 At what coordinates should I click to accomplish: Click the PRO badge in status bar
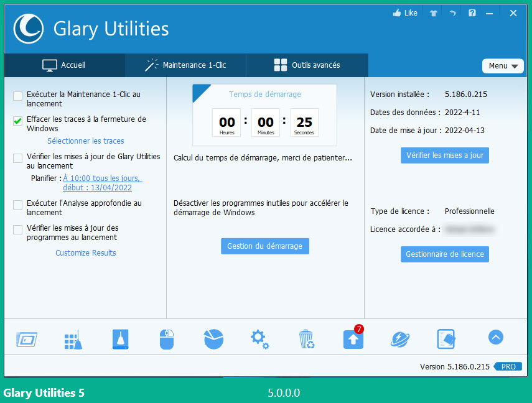tap(508, 367)
